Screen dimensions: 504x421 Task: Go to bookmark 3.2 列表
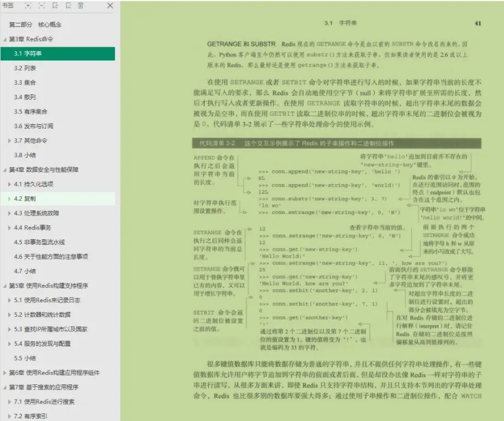coord(25,68)
